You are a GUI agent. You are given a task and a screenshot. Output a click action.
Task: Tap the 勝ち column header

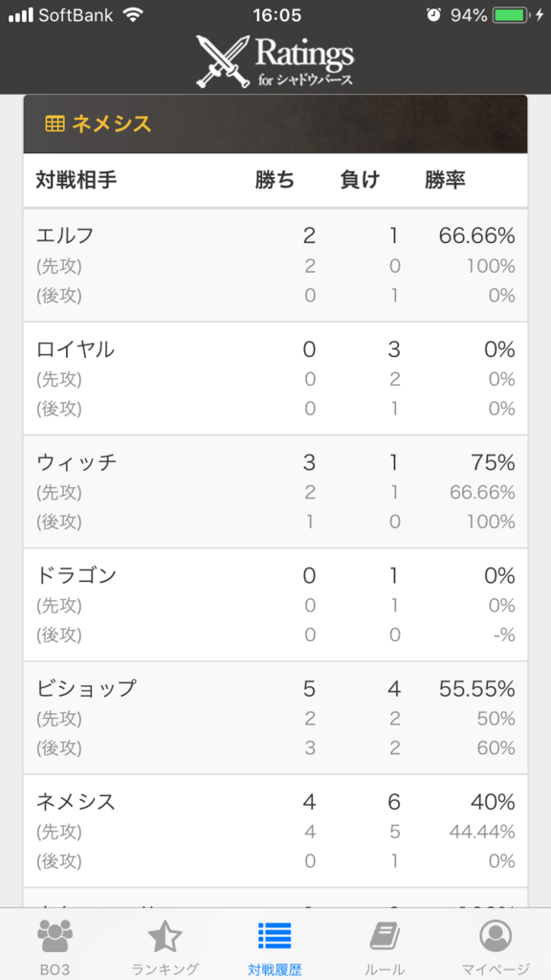tap(275, 180)
